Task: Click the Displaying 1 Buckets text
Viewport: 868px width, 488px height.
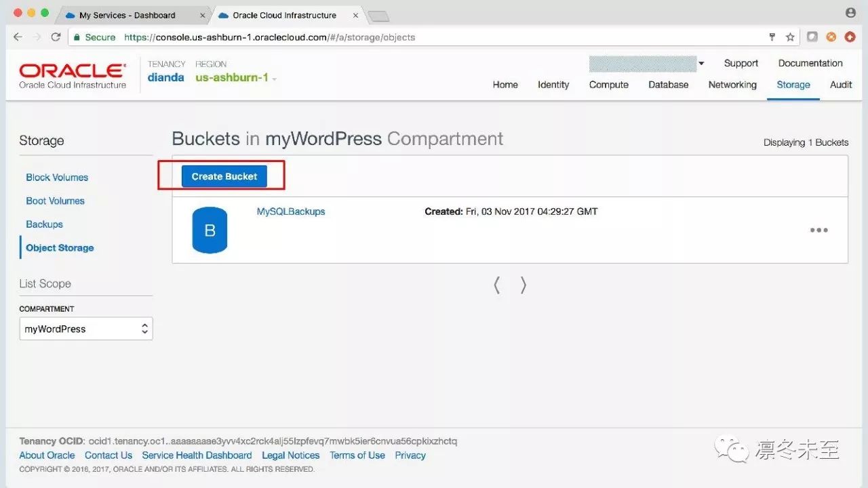Action: (x=806, y=142)
